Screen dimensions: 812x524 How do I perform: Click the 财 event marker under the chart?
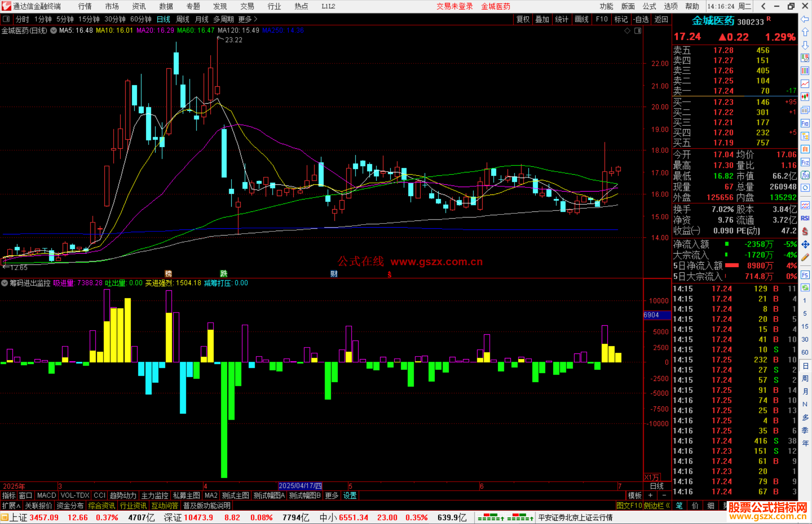click(x=334, y=274)
